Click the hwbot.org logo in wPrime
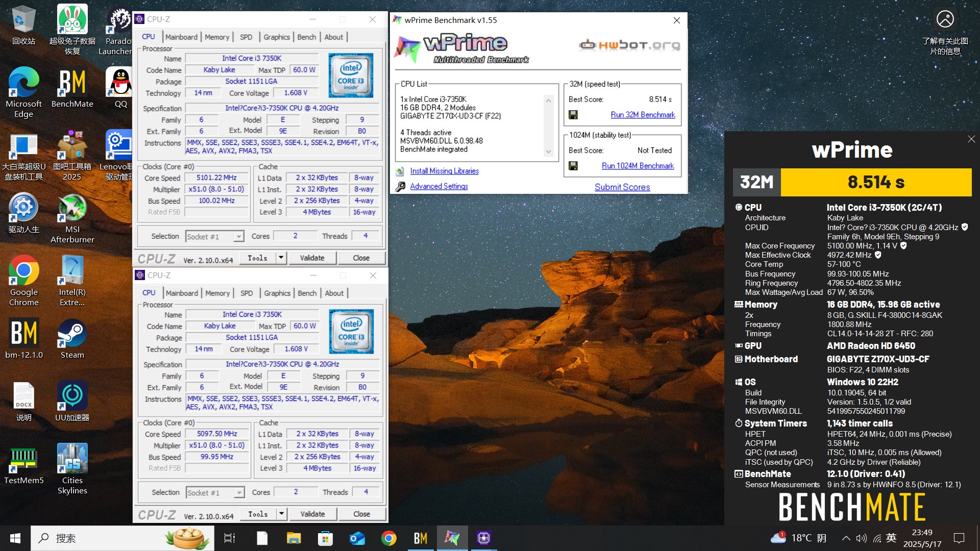Viewport: 980px width, 551px height. [x=629, y=45]
